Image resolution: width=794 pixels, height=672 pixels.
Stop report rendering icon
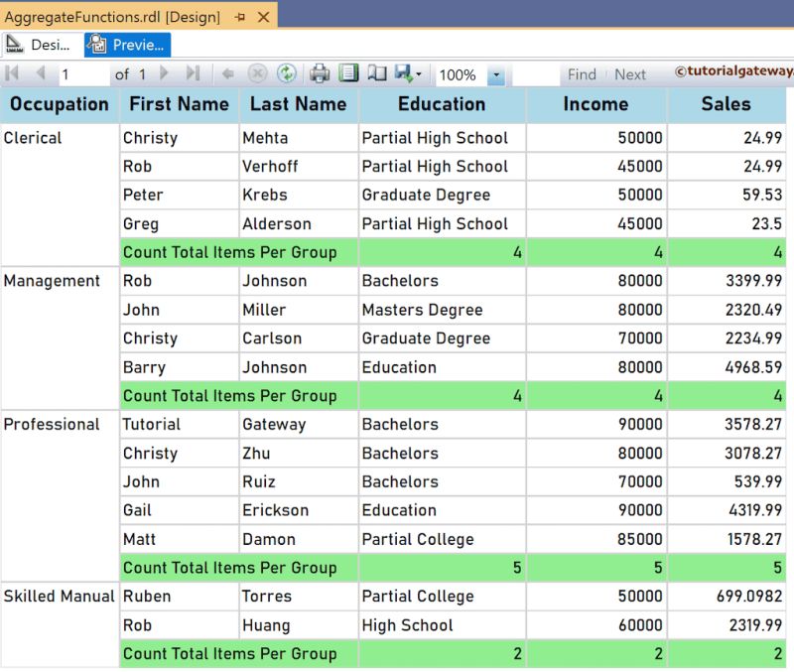(x=257, y=73)
